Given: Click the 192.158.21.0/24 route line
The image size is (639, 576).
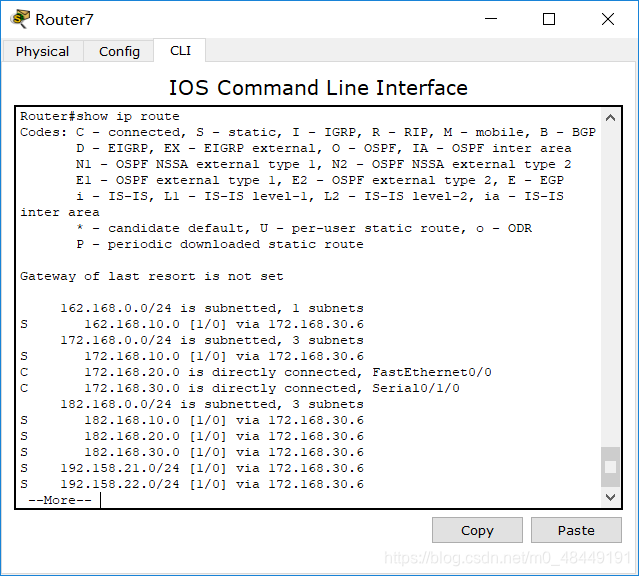Looking at the screenshot, I should tap(192, 468).
